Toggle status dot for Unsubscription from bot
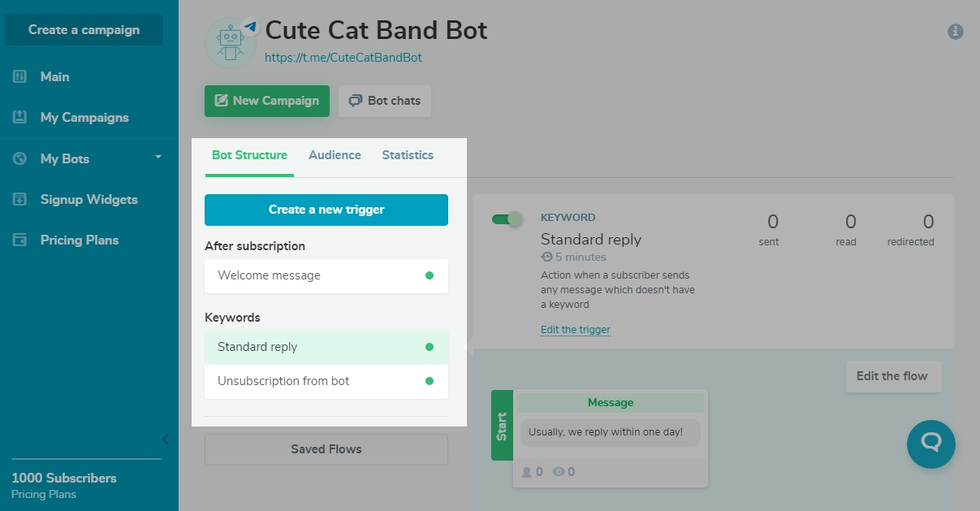The image size is (980, 511). [x=430, y=382]
